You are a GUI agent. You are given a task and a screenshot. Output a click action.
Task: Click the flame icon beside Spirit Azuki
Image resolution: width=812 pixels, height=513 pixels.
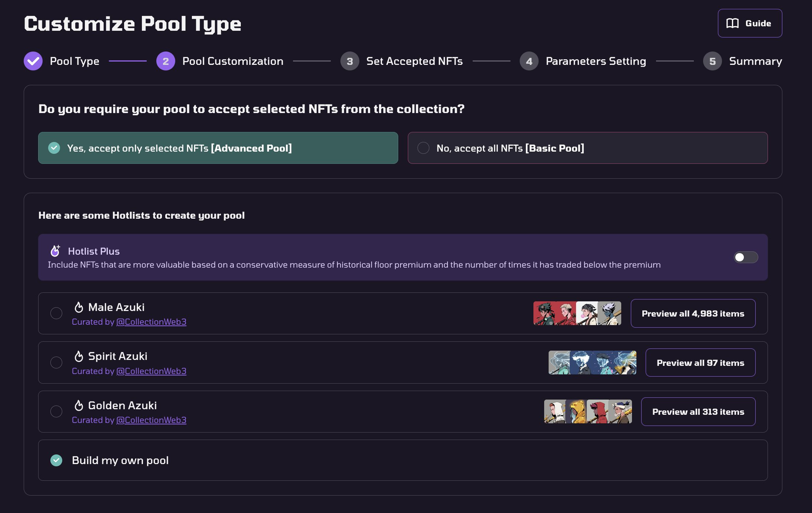tap(79, 356)
